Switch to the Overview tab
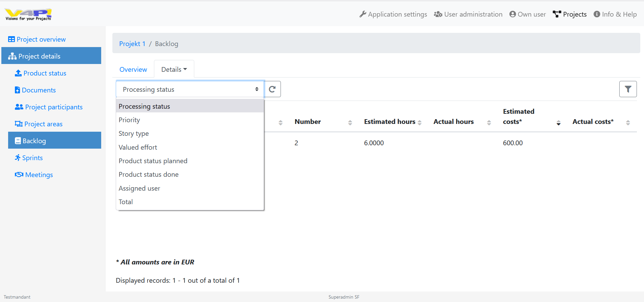Screen dimensions: 644x302 coord(133,69)
